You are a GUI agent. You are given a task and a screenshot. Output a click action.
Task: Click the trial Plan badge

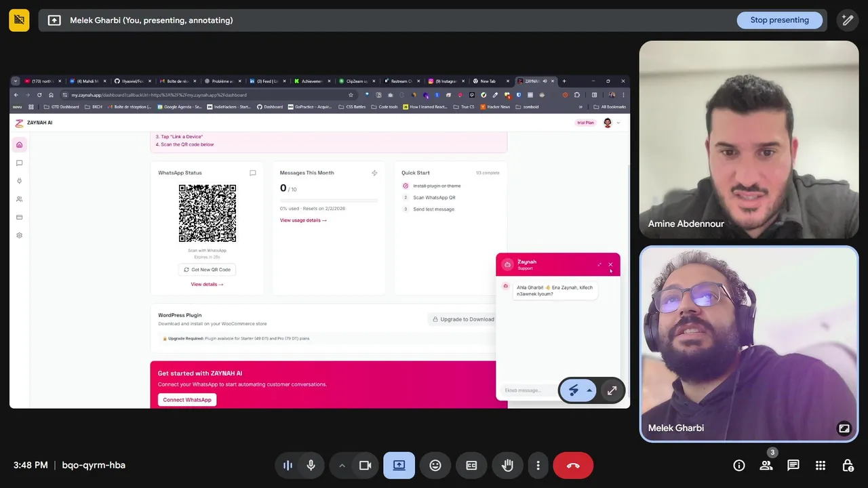(x=585, y=123)
